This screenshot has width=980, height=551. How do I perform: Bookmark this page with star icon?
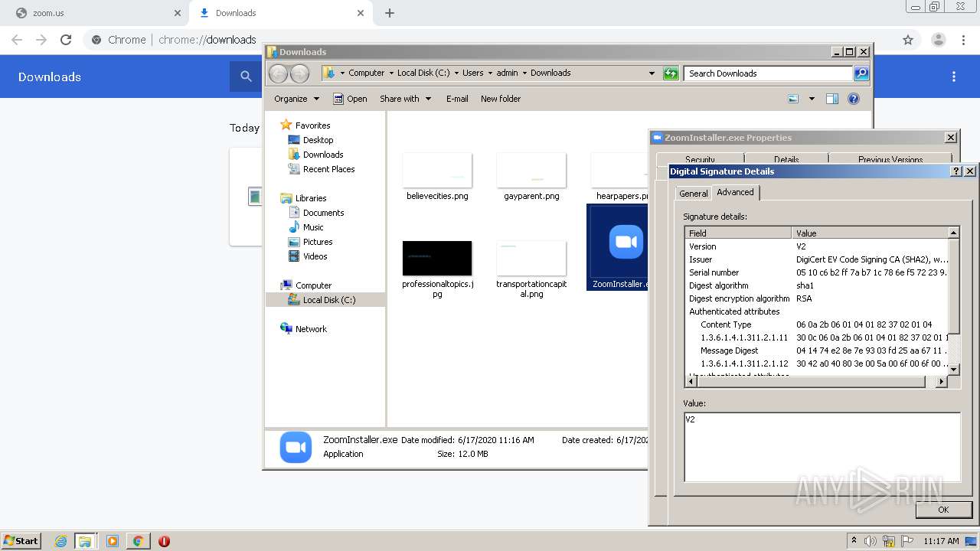[x=908, y=40]
